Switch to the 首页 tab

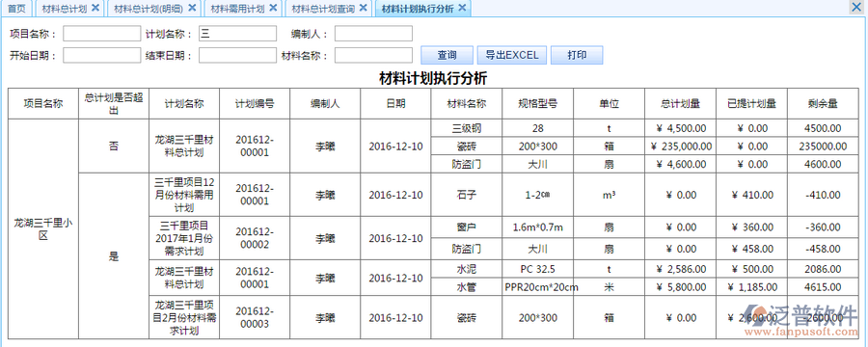click(x=16, y=9)
